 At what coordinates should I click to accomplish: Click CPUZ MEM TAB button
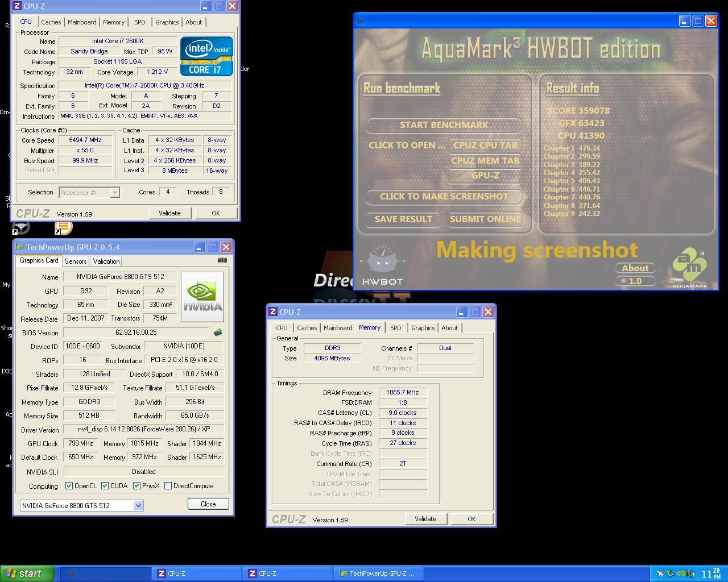(x=485, y=161)
